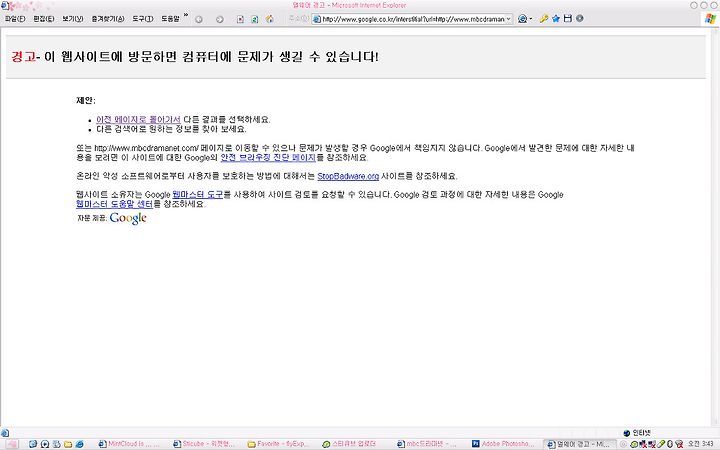The width and height of the screenshot is (720, 450).
Task: Switch to the Sticube taskbar window
Action: pyautogui.click(x=204, y=444)
